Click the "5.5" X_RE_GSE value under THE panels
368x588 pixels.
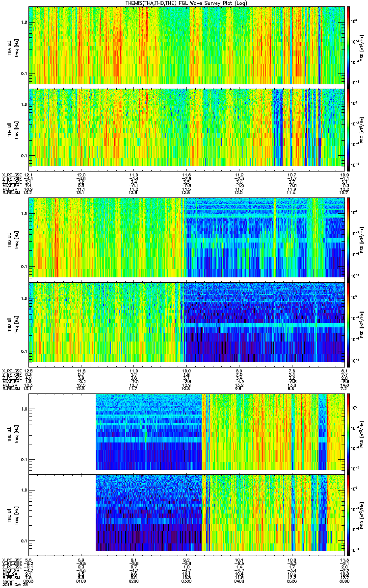click(29, 559)
